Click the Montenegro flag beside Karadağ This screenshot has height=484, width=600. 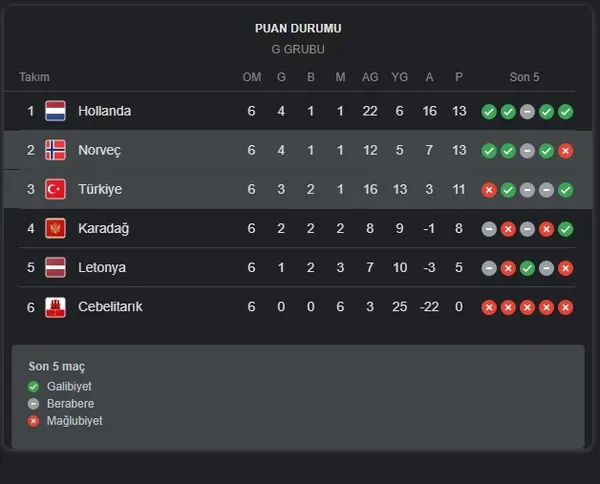pyautogui.click(x=56, y=228)
